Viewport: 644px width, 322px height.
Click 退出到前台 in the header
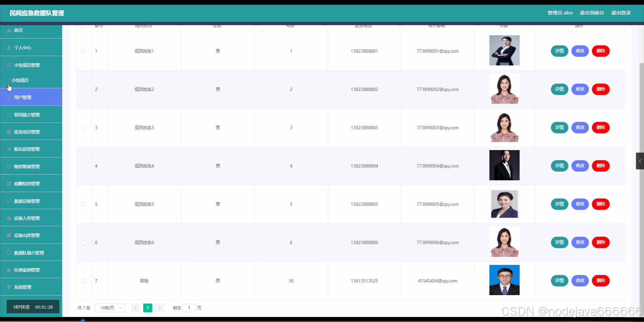(592, 13)
